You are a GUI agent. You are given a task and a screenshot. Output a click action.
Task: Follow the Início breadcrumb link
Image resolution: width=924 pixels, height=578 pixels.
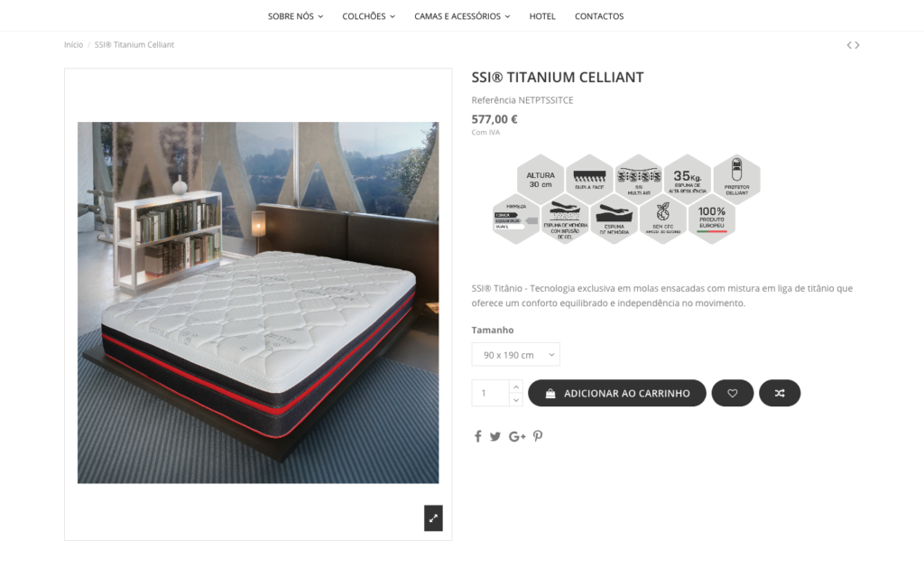click(74, 45)
